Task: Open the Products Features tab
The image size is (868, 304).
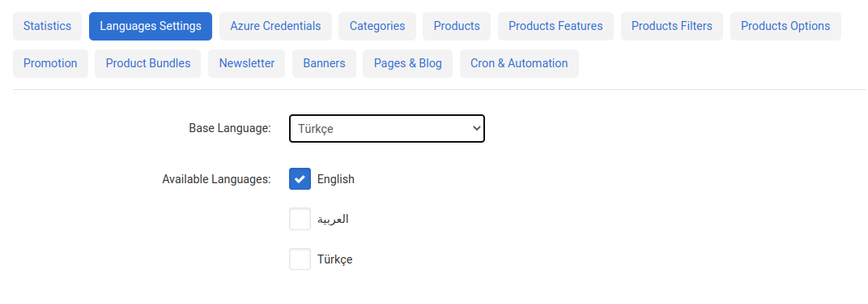Action: click(x=555, y=26)
